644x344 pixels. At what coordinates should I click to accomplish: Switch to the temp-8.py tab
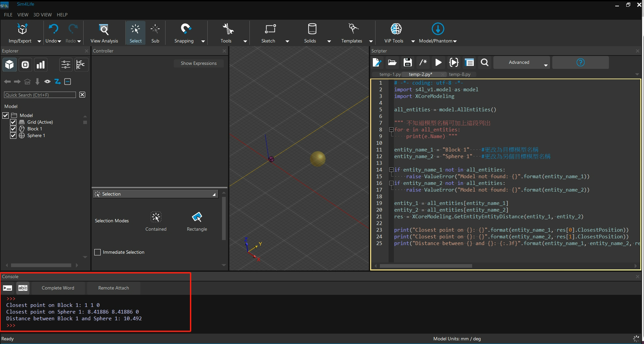point(459,74)
